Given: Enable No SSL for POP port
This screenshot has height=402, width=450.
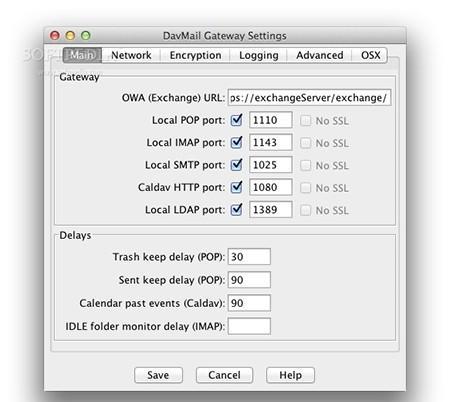Looking at the screenshot, I should pos(305,121).
